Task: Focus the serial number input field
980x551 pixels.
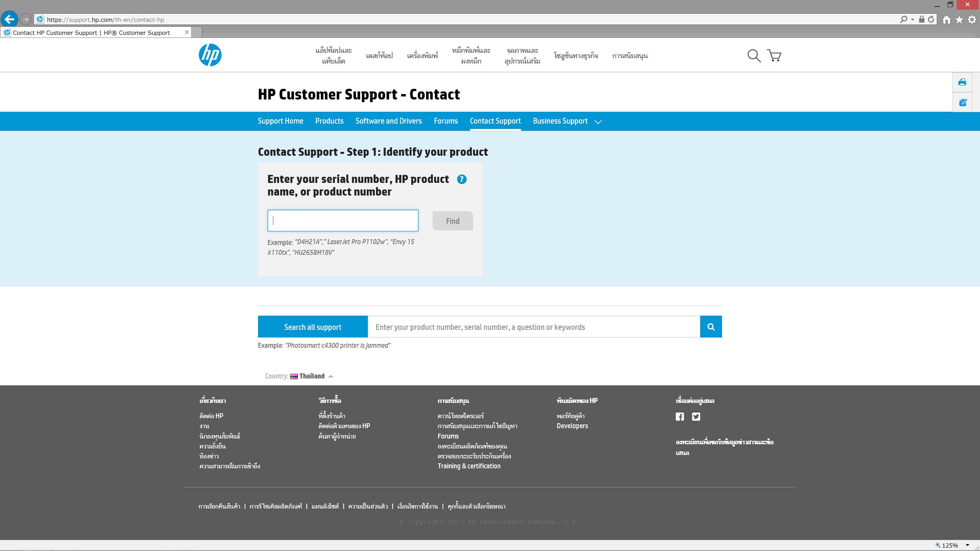Action: point(343,220)
